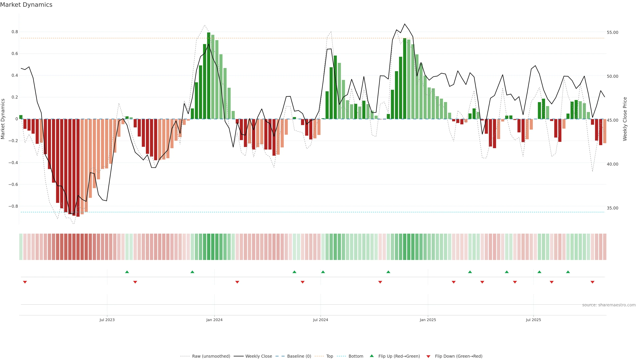Click the Bottom legend entry
Viewport: 644px width, 362px height.
pos(356,356)
